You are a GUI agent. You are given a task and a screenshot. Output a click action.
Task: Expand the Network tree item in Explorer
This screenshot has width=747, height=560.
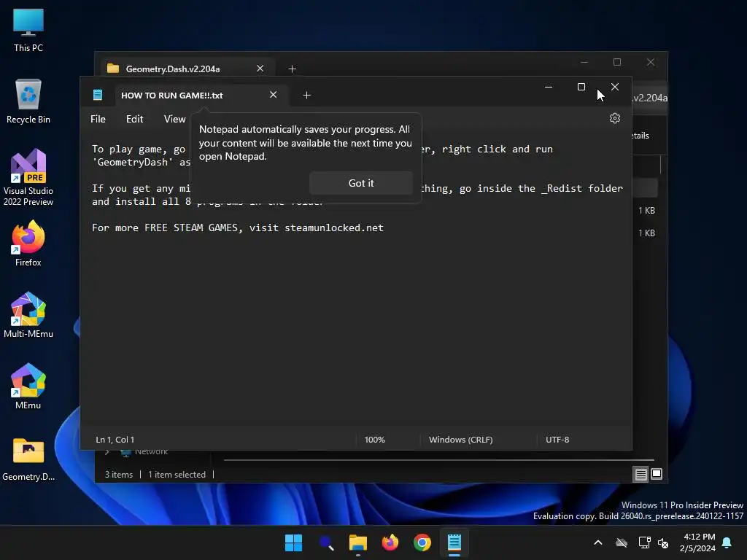point(107,451)
